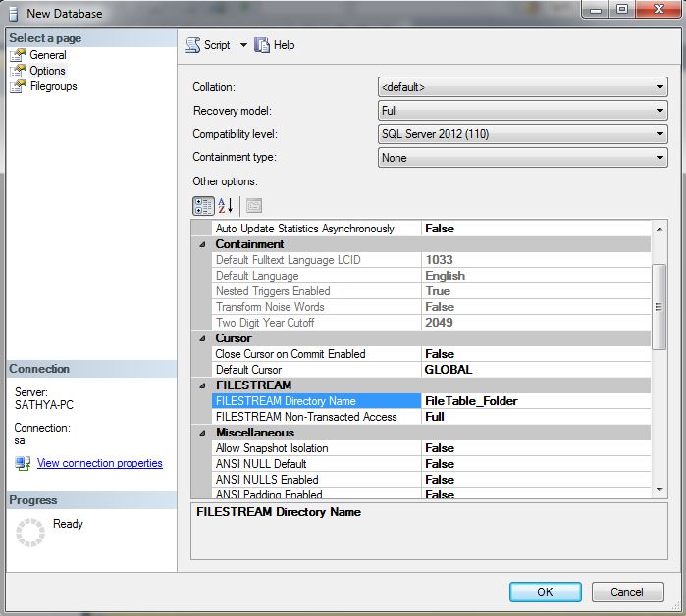Image resolution: width=686 pixels, height=616 pixels.
Task: Click the OK button
Action: (545, 591)
